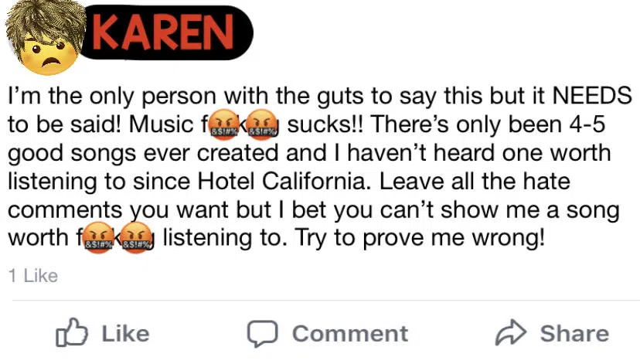Click the 'Share' text label
The width and height of the screenshot is (640, 364).
point(575,333)
